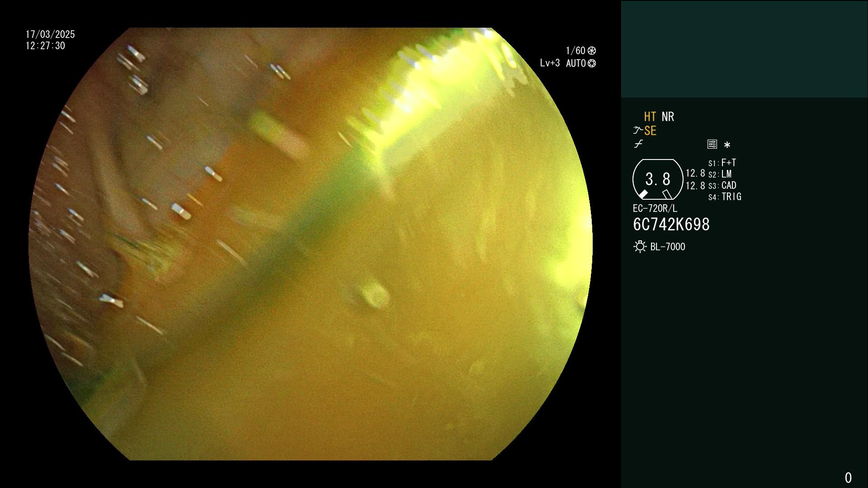868x488 pixels.
Task: Click the 1/60 shutter speed value
Action: pyautogui.click(x=576, y=51)
